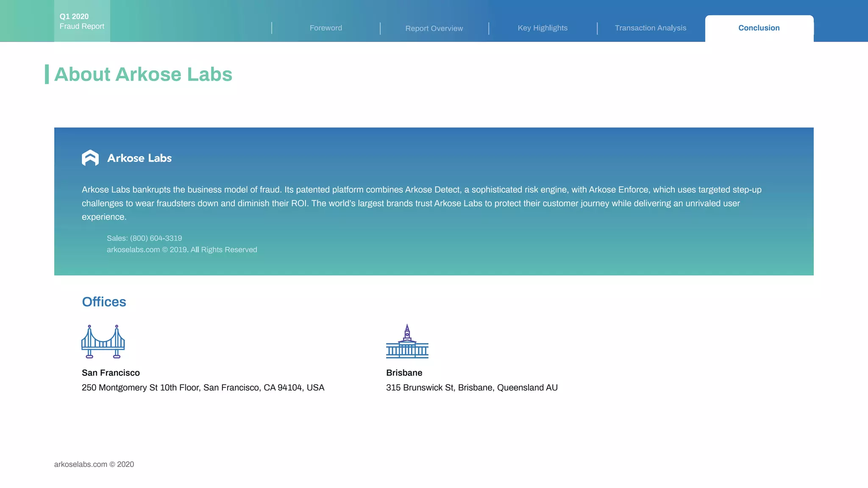
Task: Click the 250 Montgomery St address
Action: (203, 388)
